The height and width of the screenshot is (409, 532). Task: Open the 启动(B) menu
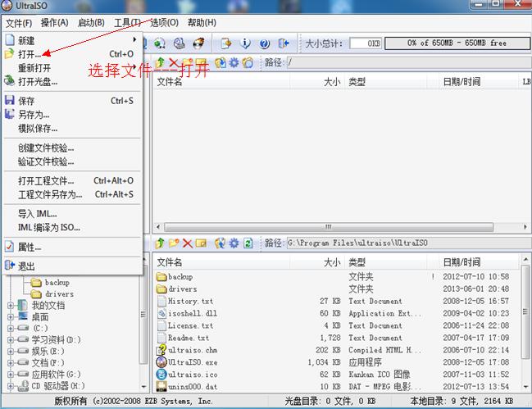[91, 23]
